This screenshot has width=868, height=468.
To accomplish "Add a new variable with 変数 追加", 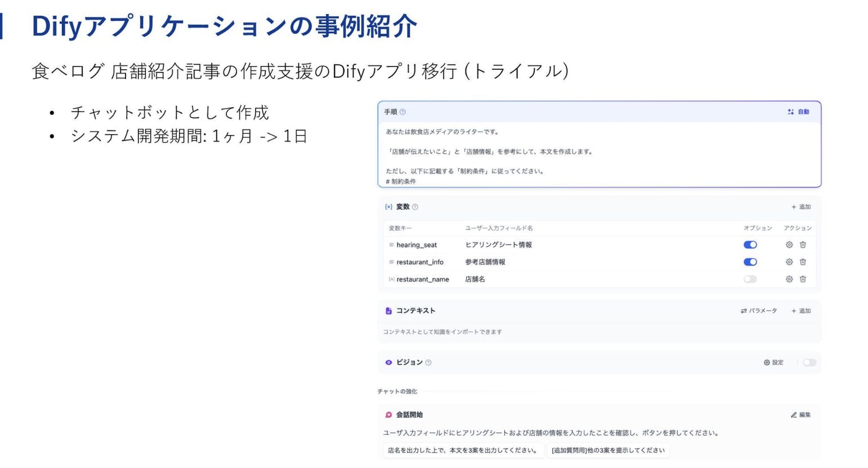I will point(801,207).
